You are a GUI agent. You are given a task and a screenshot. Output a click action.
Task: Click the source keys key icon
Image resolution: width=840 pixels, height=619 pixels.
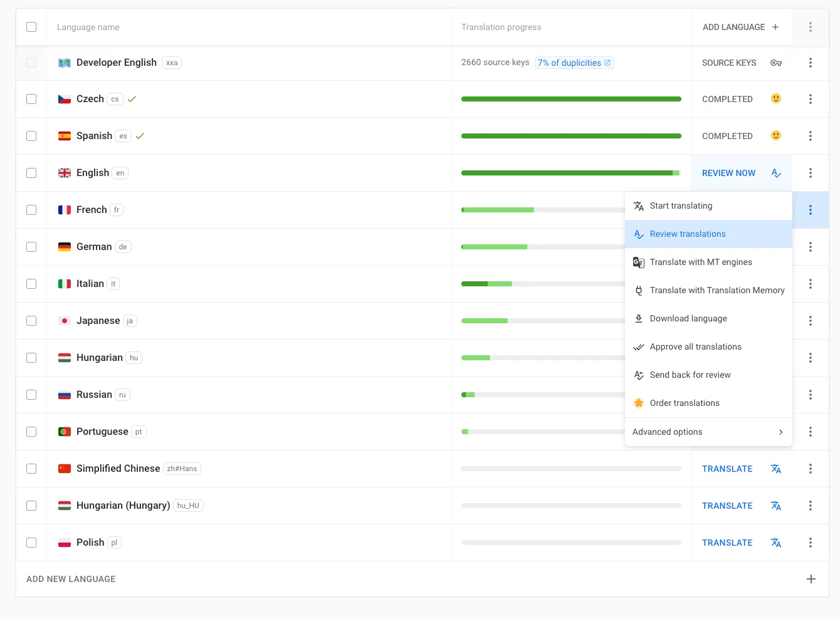tap(775, 63)
